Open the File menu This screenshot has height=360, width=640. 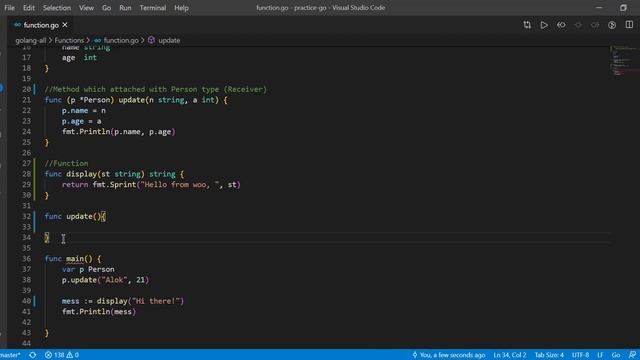(9, 8)
